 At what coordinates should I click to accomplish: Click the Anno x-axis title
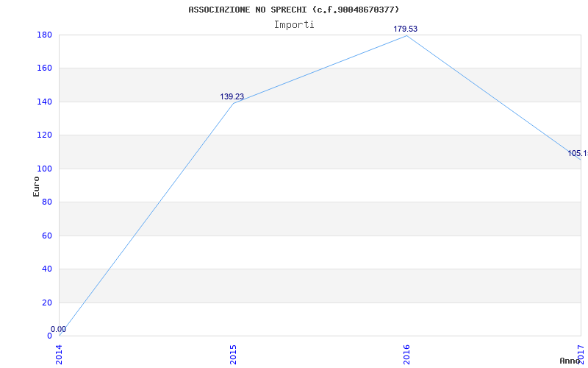coord(570,361)
